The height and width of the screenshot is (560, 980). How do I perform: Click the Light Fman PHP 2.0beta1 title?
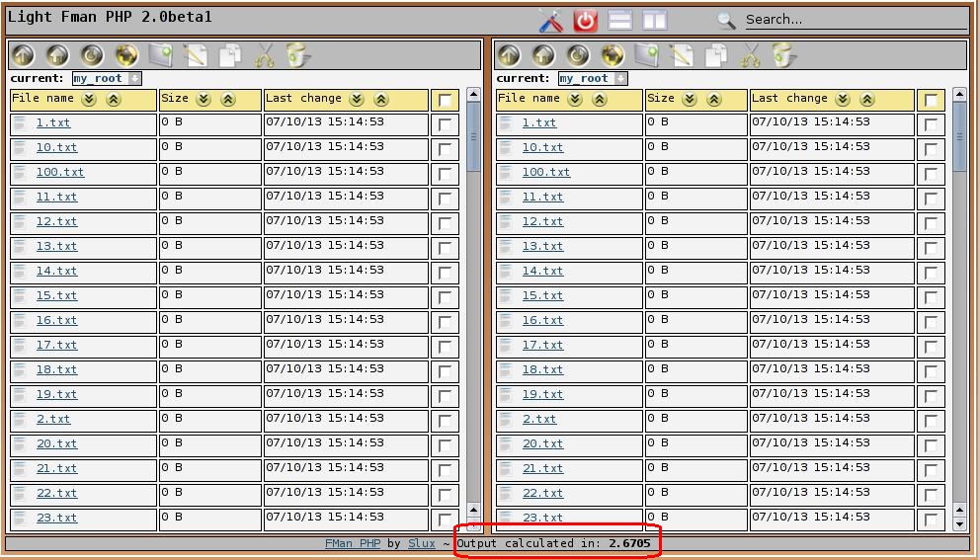point(110,17)
